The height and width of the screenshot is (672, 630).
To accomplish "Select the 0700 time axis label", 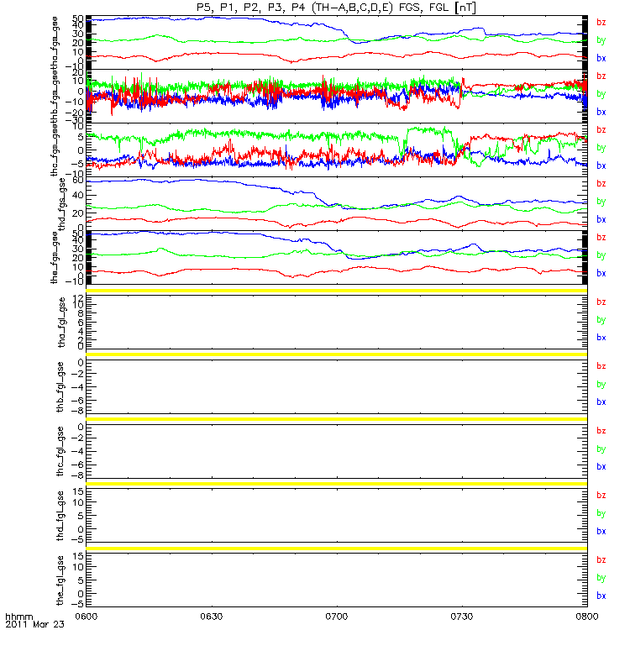I will tap(337, 617).
